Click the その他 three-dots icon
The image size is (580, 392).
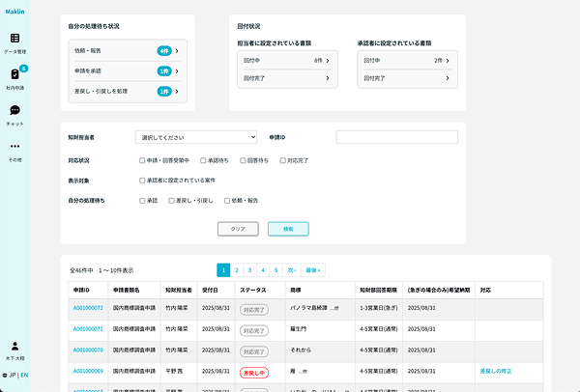[x=14, y=147]
